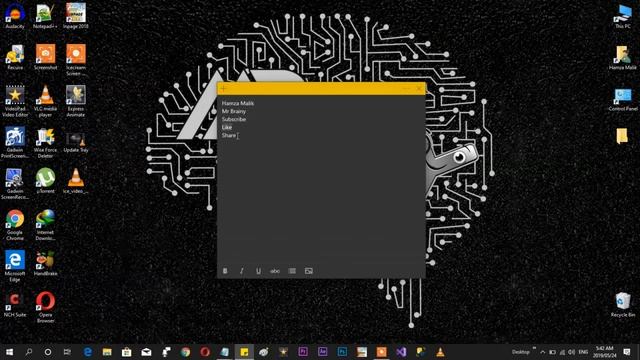Viewport: 640px width, 360px height.
Task: Select the Opera Browser desktop icon
Action: pyautogui.click(x=45, y=307)
